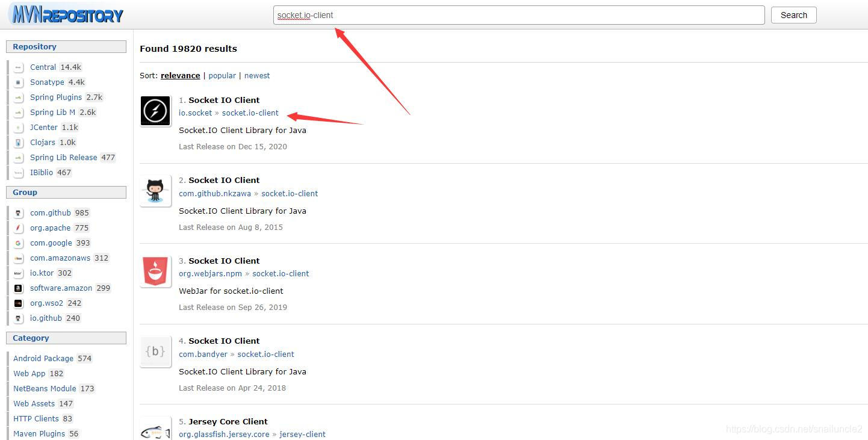The image size is (868, 440).
Task: Open the io.socket Socket IO logo thumbnail
Action: tap(155, 111)
